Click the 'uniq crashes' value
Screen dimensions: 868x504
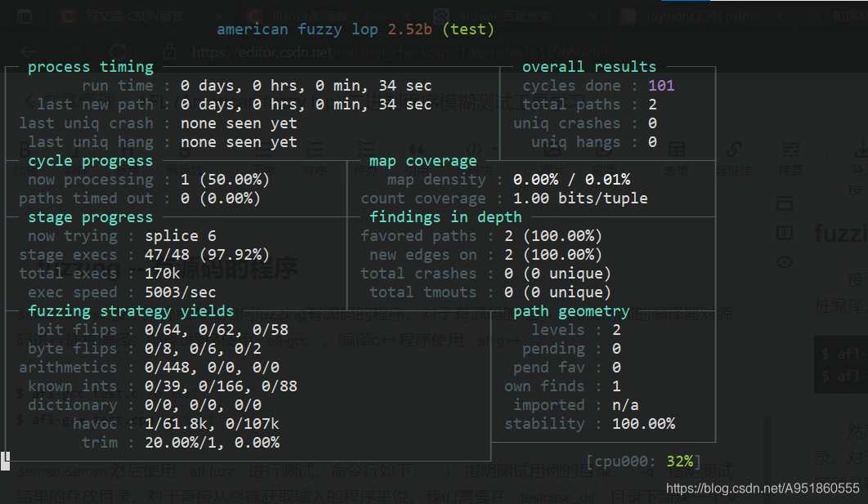pos(653,123)
